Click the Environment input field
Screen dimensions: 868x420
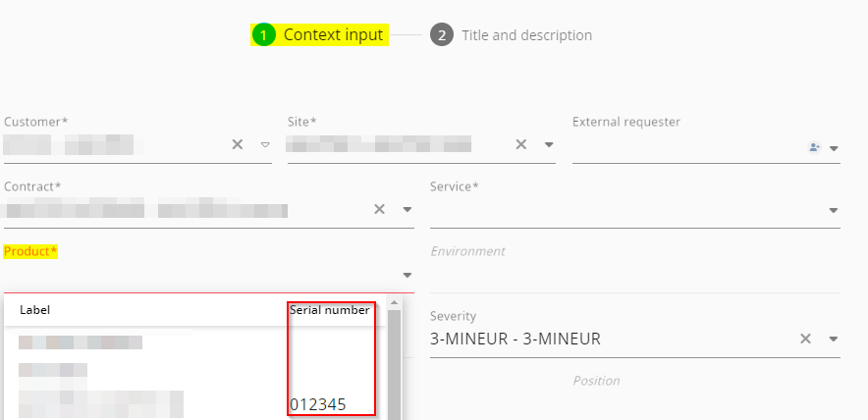pyautogui.click(x=634, y=274)
